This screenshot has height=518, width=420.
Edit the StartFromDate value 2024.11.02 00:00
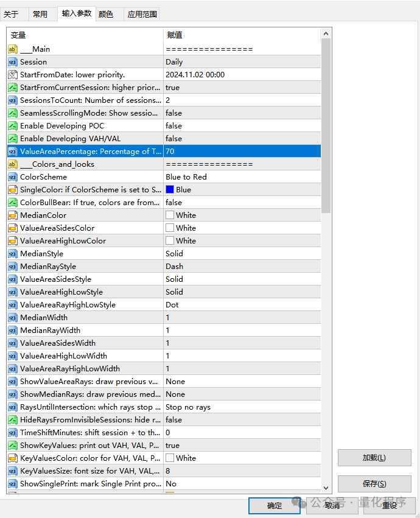(242, 75)
